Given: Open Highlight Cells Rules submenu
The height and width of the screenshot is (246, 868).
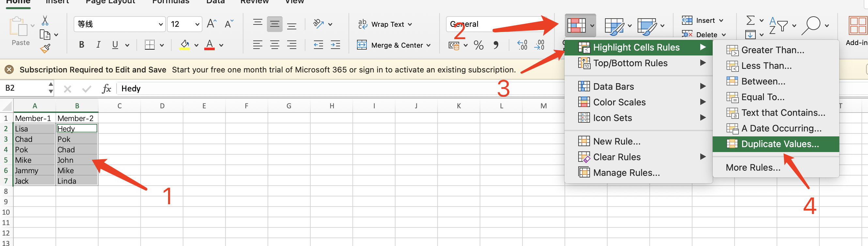Looking at the screenshot, I should (638, 48).
